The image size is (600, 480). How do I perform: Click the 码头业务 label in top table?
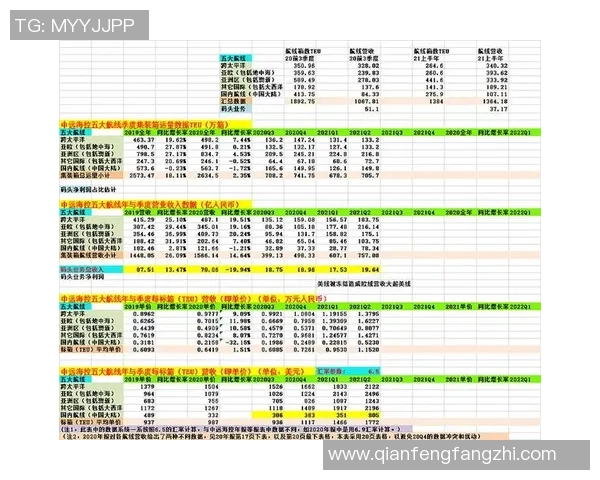tap(233, 108)
